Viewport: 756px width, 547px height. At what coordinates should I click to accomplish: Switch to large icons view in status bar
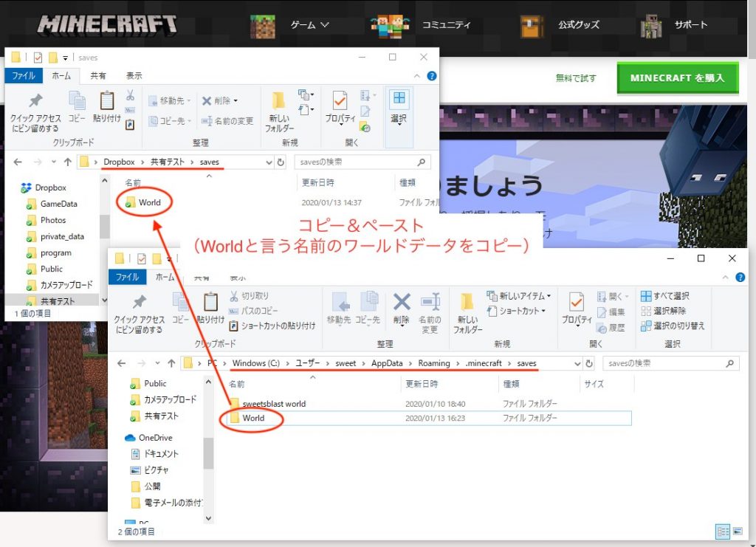point(738,531)
